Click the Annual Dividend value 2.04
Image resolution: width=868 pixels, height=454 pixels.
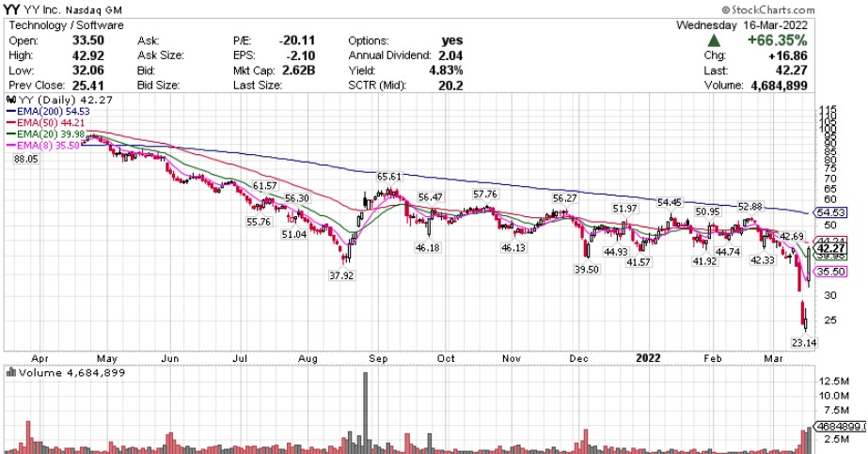click(x=450, y=55)
